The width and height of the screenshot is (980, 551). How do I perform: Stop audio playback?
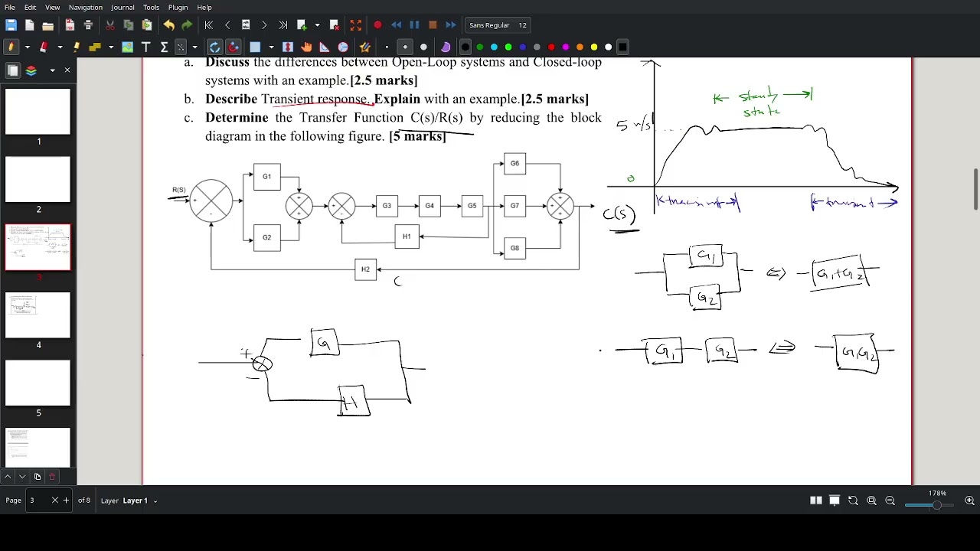click(x=433, y=25)
